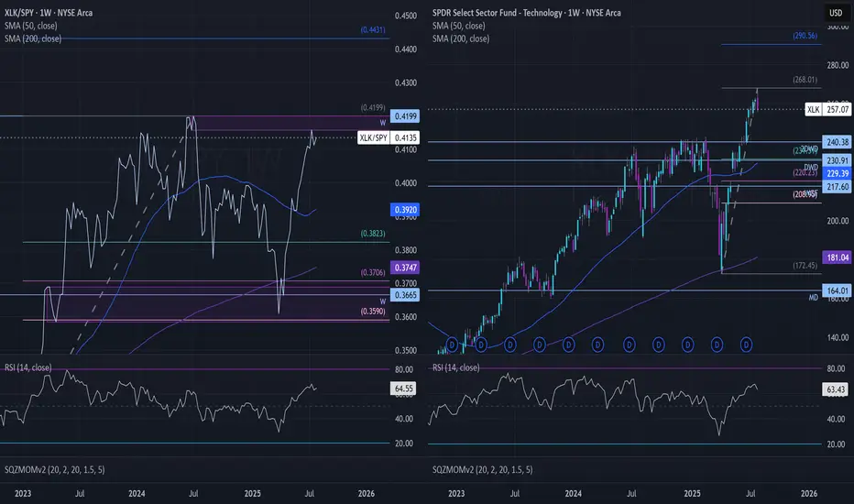854x504 pixels.
Task: Click the September 2024 dividend D marker
Action: coord(659,345)
